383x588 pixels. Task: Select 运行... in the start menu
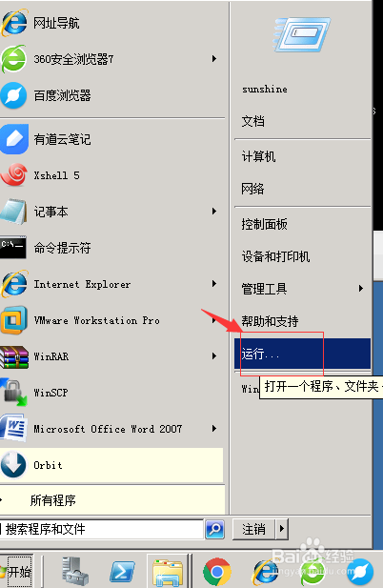coord(302,354)
